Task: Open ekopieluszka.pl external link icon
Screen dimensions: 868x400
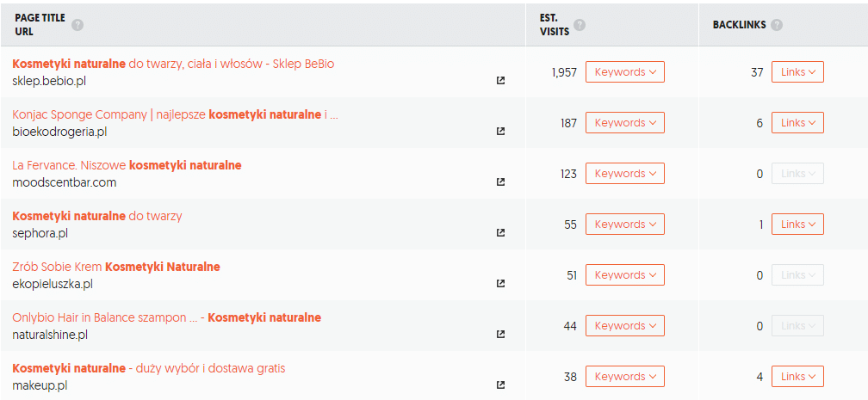Action: (x=500, y=284)
